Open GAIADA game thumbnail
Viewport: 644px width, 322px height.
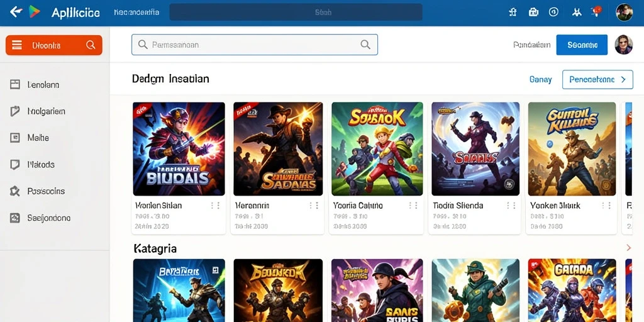click(572, 291)
